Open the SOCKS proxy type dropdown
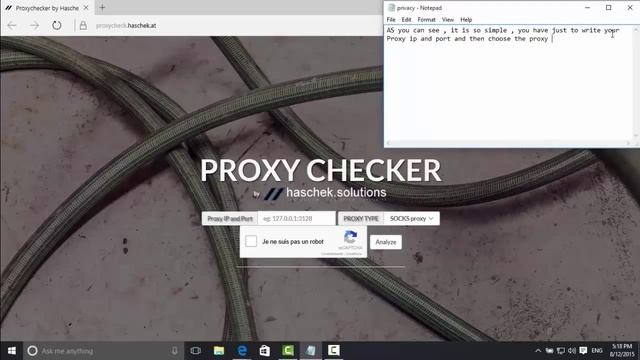This screenshot has width=640, height=360. [x=411, y=218]
